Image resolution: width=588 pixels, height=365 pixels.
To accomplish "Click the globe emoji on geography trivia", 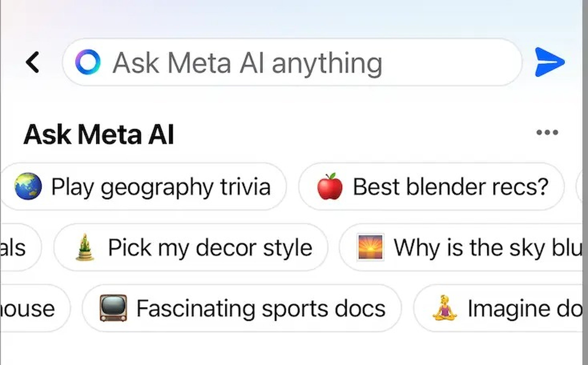I will (28, 186).
